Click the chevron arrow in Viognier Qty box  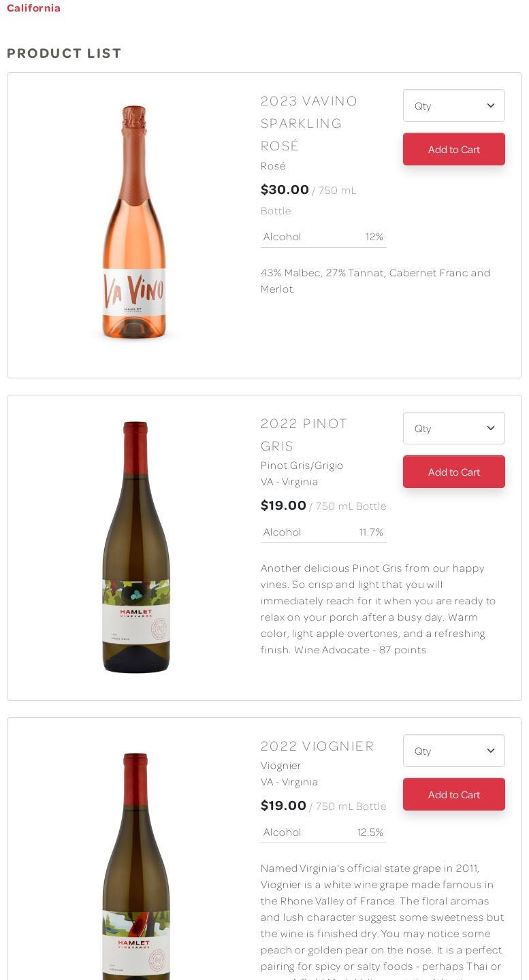coord(490,751)
